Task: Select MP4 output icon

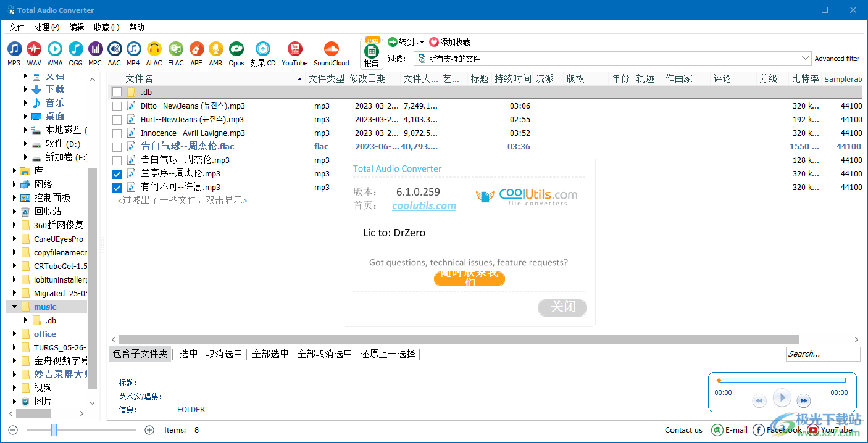Action: (x=133, y=49)
